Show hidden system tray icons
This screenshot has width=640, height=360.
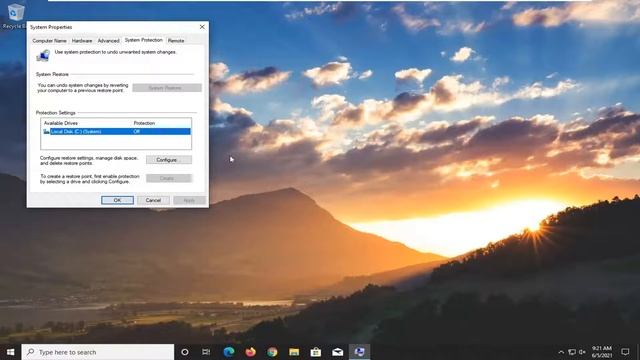[x=561, y=352]
